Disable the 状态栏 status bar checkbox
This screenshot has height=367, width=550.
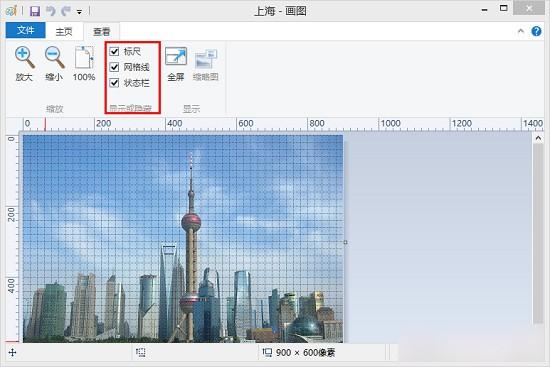(114, 83)
